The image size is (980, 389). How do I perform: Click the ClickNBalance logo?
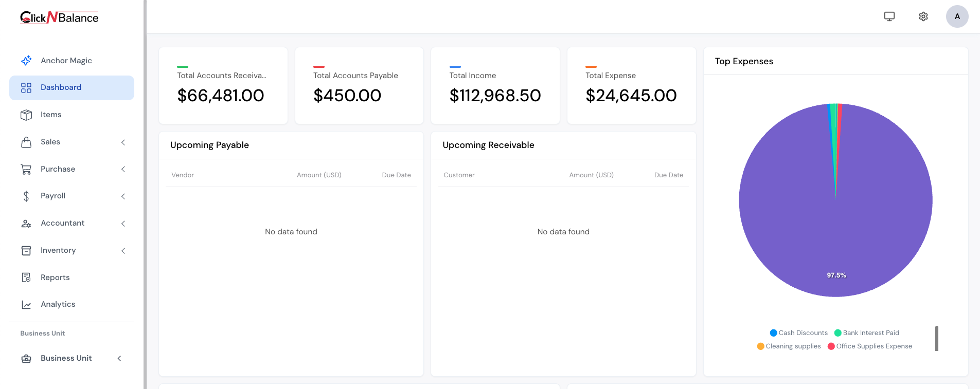pos(59,17)
